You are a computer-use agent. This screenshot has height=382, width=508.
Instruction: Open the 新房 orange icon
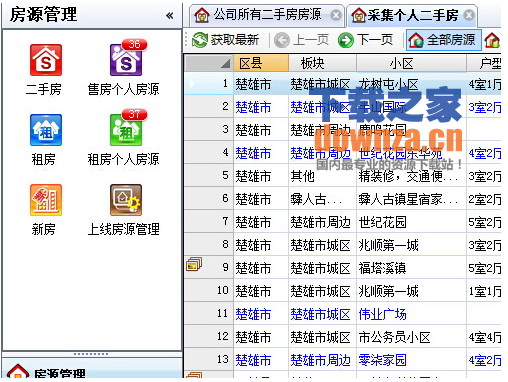click(46, 200)
